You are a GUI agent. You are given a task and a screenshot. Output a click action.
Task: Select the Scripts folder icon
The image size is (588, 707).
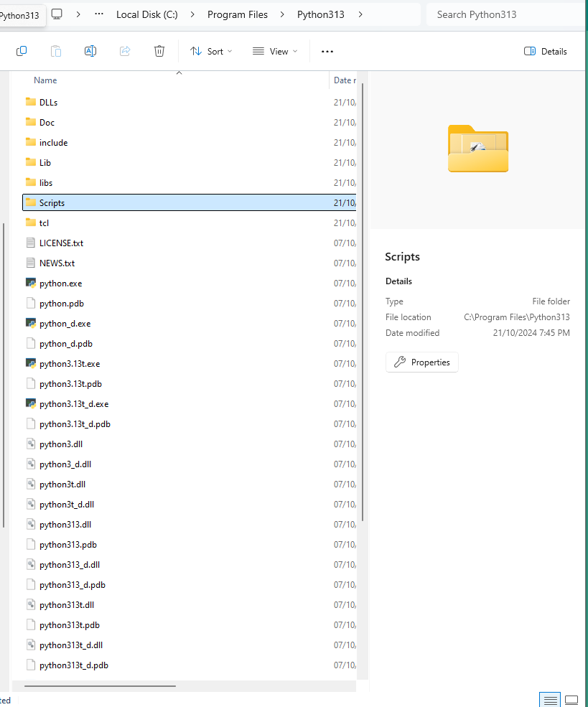point(31,202)
